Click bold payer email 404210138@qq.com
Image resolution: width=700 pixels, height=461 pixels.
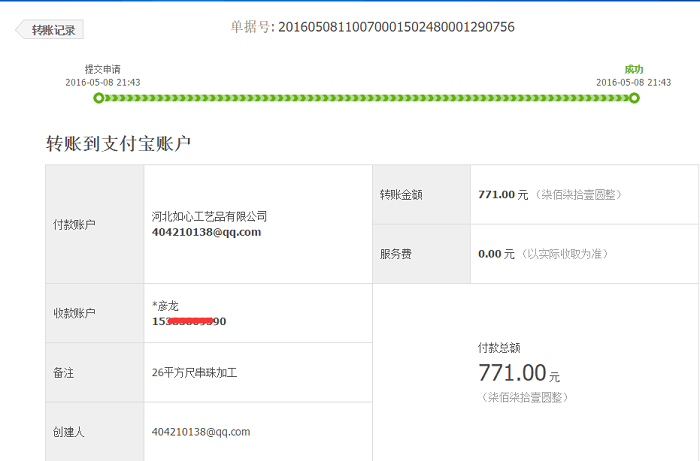pyautogui.click(x=206, y=232)
